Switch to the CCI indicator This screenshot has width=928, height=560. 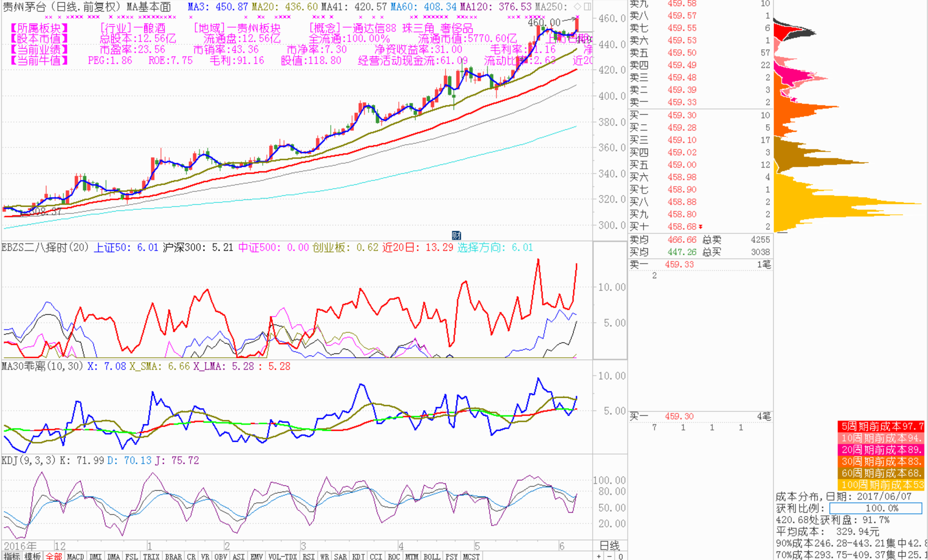(376, 556)
